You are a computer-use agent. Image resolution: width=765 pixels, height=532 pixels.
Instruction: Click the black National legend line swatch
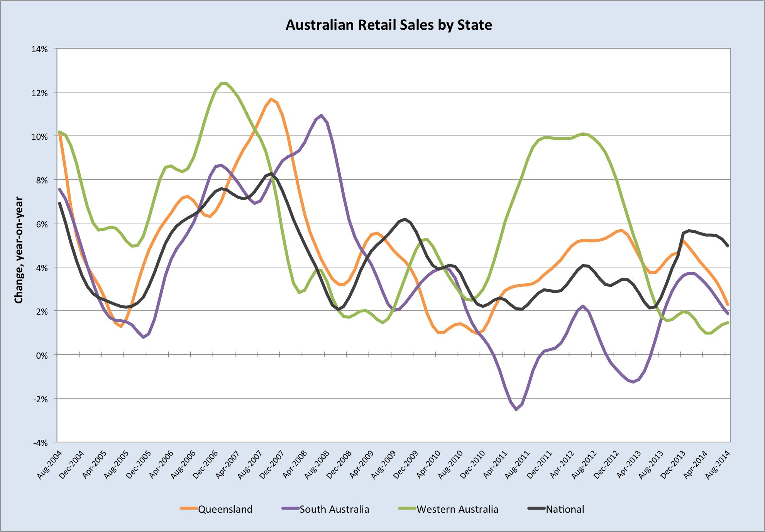point(537,509)
